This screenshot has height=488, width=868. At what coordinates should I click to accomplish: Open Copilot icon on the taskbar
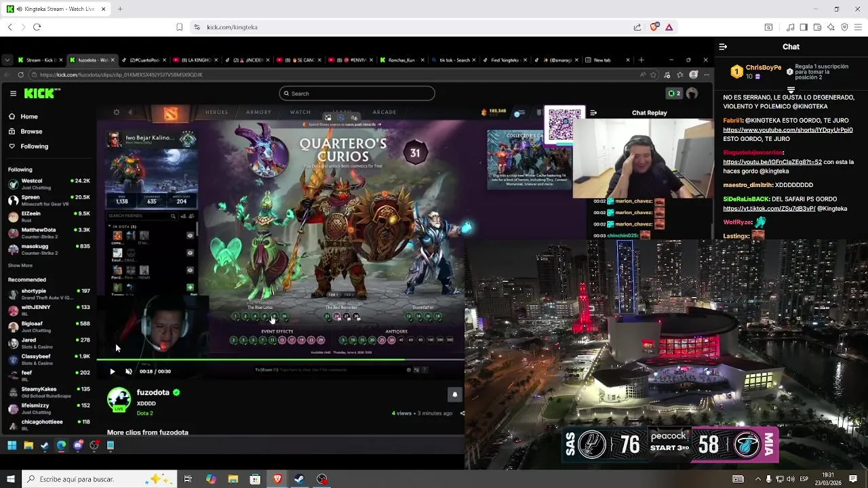click(211, 479)
